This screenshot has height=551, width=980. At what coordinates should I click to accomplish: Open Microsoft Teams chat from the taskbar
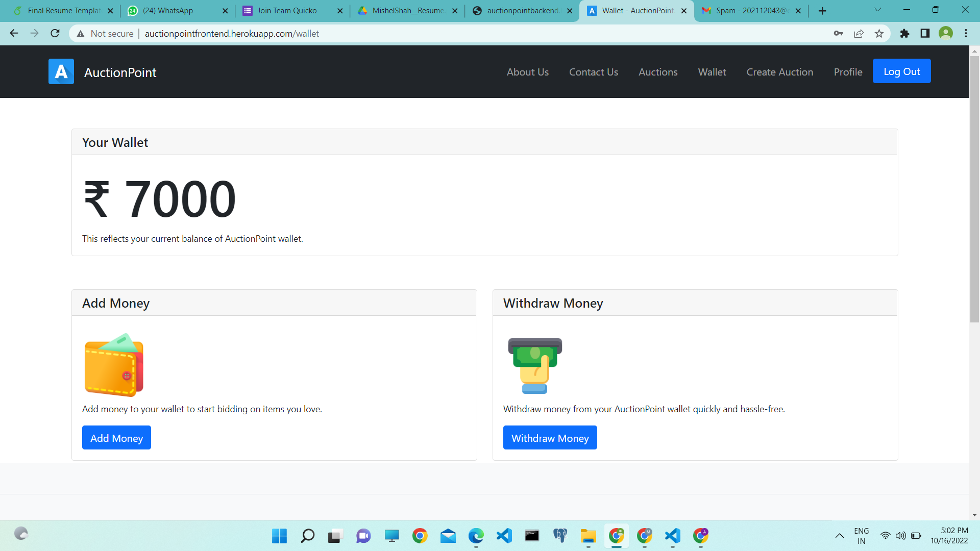[363, 536]
